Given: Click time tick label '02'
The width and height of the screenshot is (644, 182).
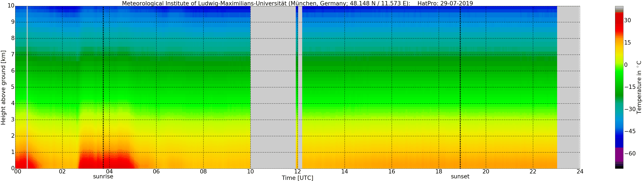Looking at the screenshot, I should coord(62,172).
